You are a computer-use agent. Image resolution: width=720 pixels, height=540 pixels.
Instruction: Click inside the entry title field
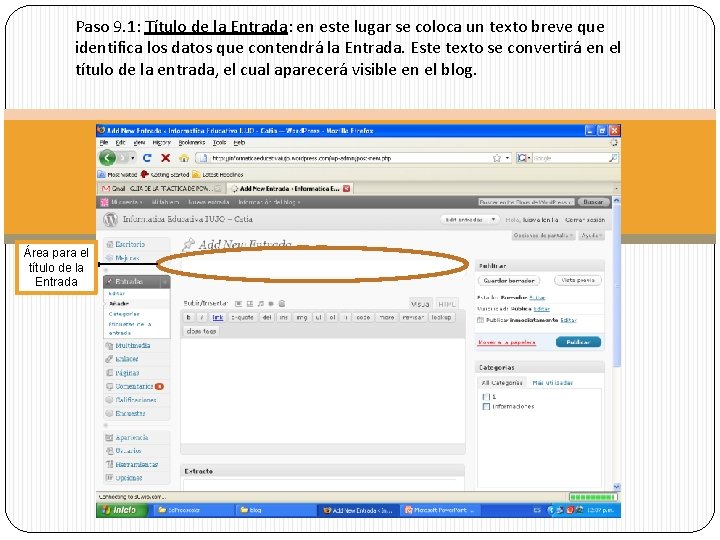pyautogui.click(x=322, y=266)
